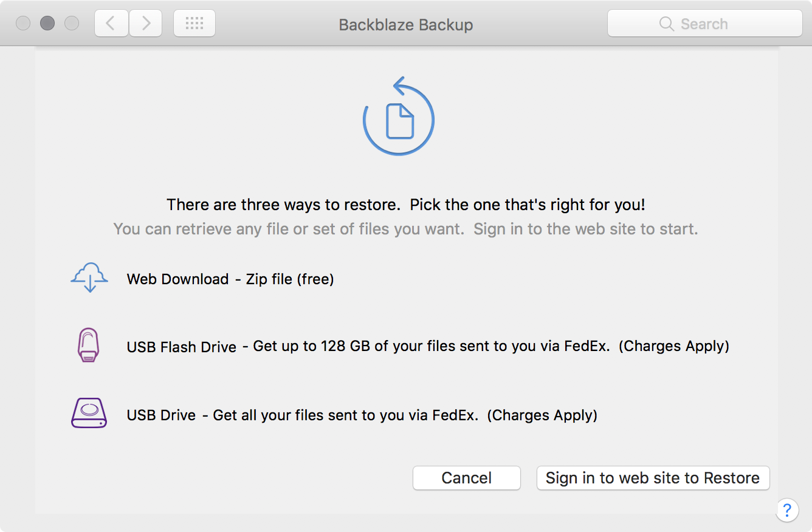Screen dimensions: 812x532
Task: Click the 'There are three ways to restore' heading
Action: click(x=405, y=205)
